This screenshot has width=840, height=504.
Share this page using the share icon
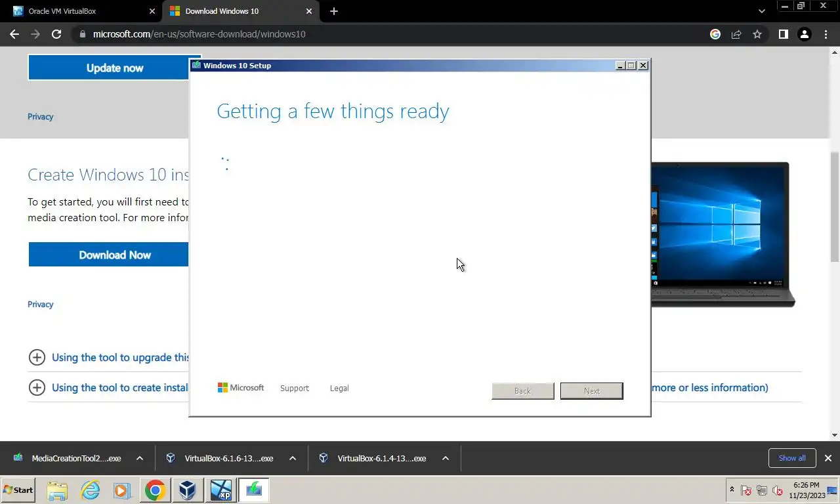pyautogui.click(x=736, y=34)
